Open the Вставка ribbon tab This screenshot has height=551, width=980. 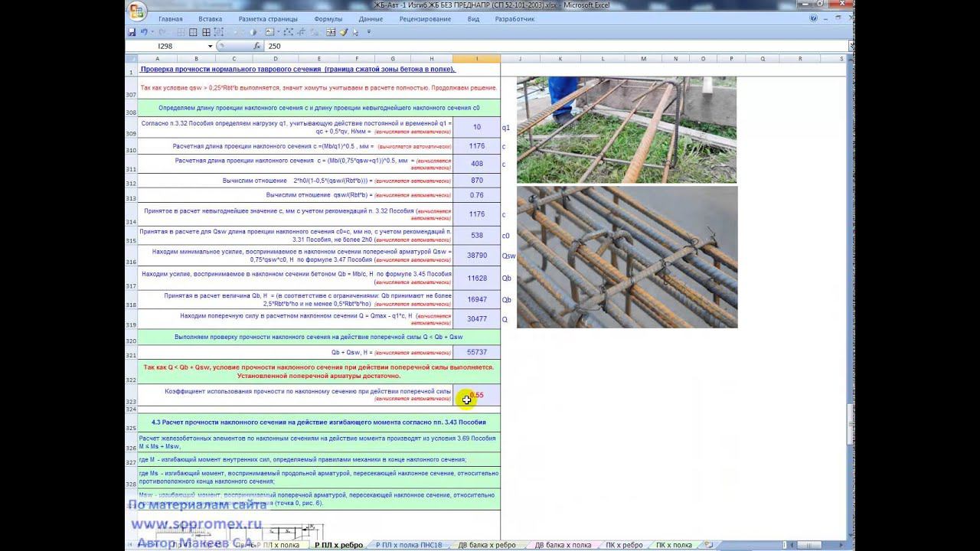(x=210, y=18)
